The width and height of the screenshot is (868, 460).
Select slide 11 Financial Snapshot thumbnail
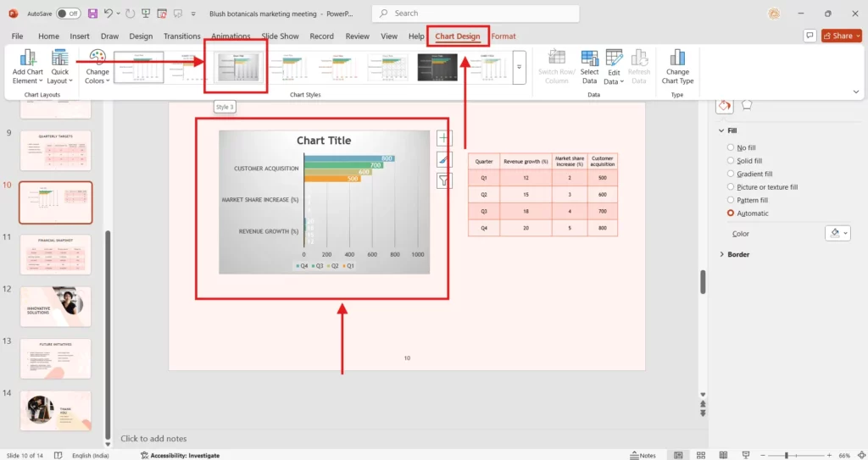55,253
